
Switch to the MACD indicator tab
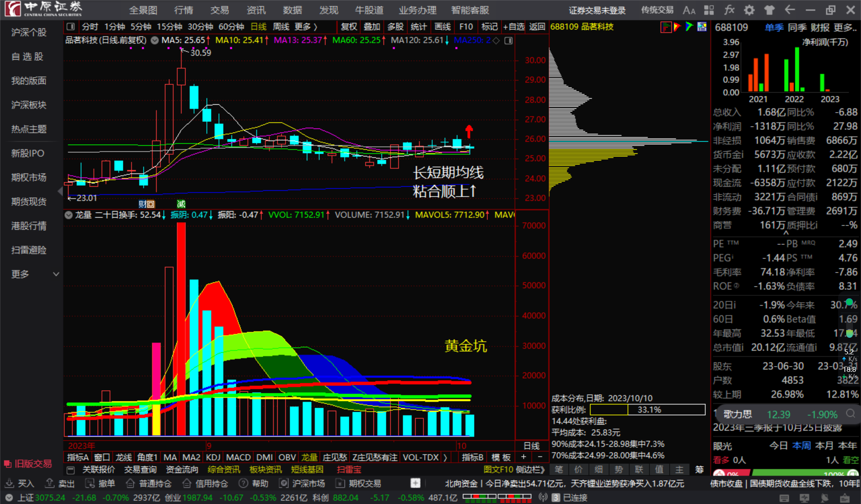point(238,457)
